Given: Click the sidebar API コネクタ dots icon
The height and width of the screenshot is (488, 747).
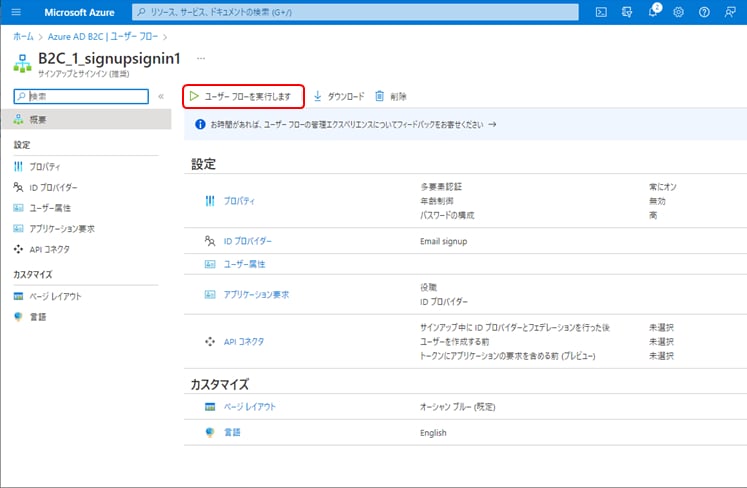Looking at the screenshot, I should click(18, 249).
